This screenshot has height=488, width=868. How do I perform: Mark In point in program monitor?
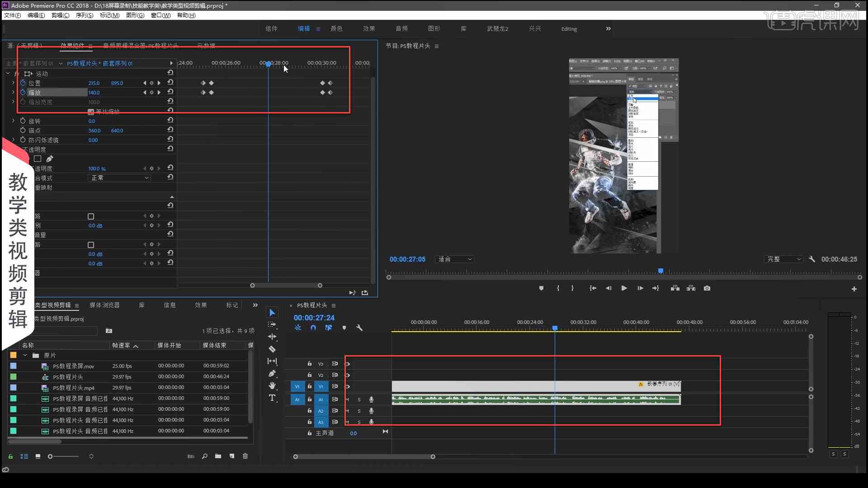(558, 288)
